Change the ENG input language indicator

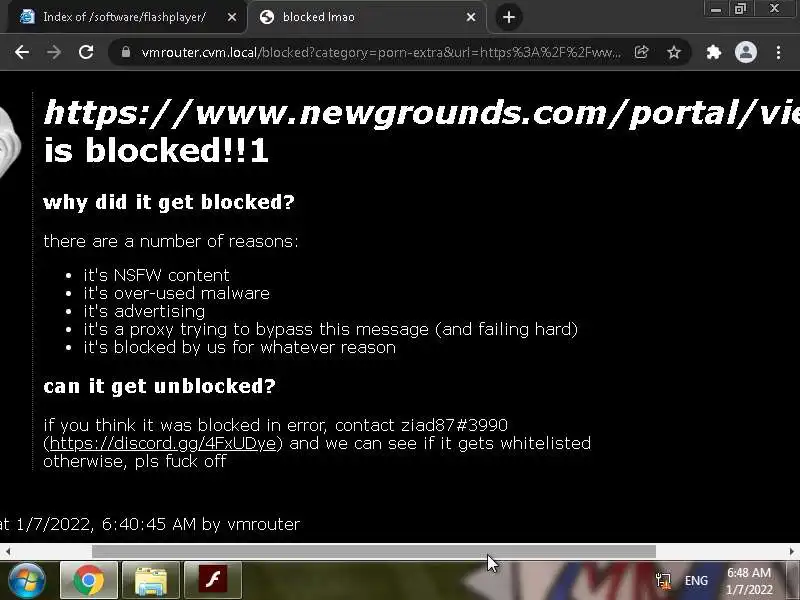point(696,581)
